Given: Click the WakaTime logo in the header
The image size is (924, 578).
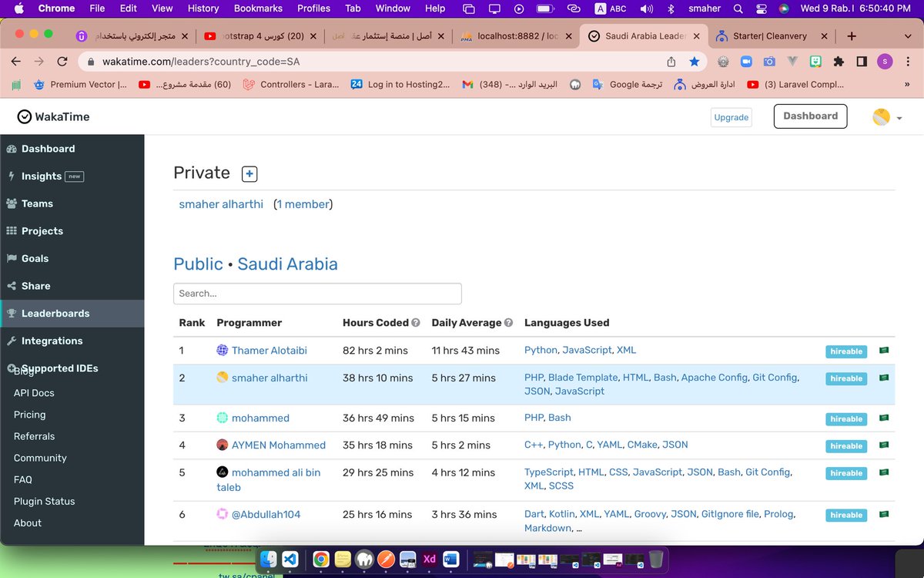Looking at the screenshot, I should [54, 116].
